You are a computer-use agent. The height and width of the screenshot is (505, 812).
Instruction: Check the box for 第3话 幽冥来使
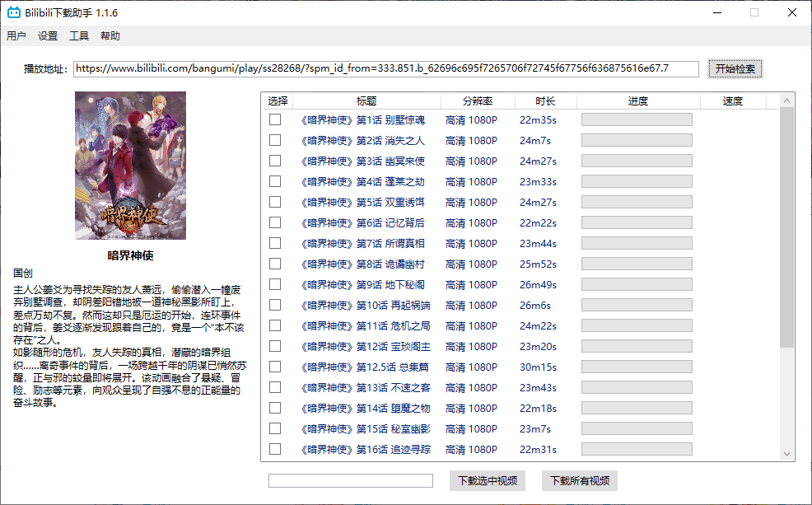coord(275,161)
